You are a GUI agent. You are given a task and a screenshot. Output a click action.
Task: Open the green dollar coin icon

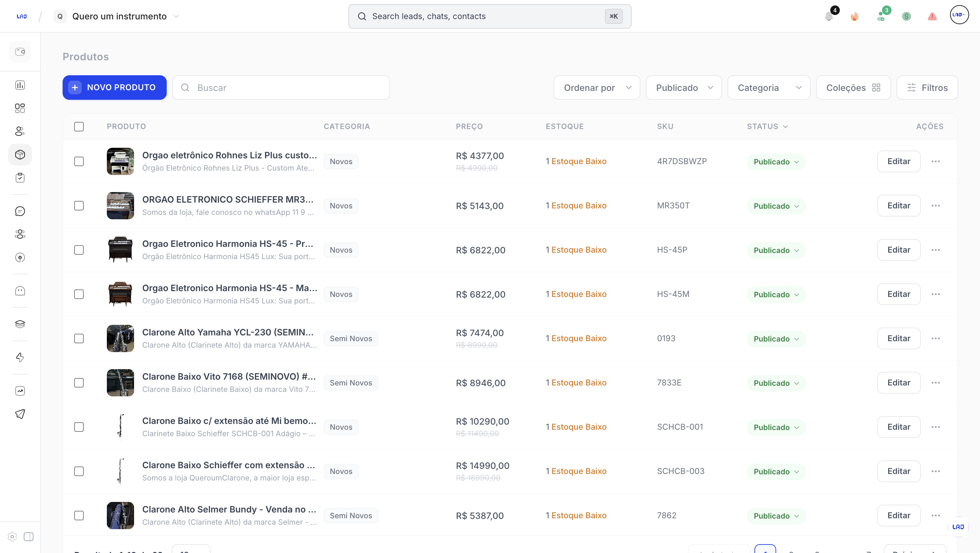(x=906, y=16)
